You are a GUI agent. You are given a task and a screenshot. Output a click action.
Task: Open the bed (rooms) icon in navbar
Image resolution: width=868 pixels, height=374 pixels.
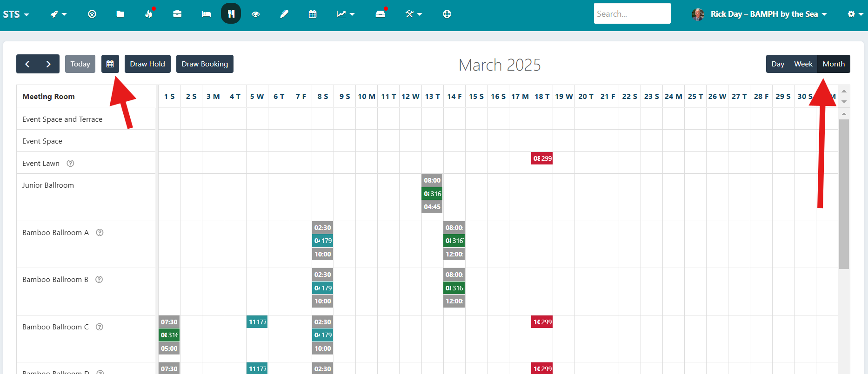206,14
